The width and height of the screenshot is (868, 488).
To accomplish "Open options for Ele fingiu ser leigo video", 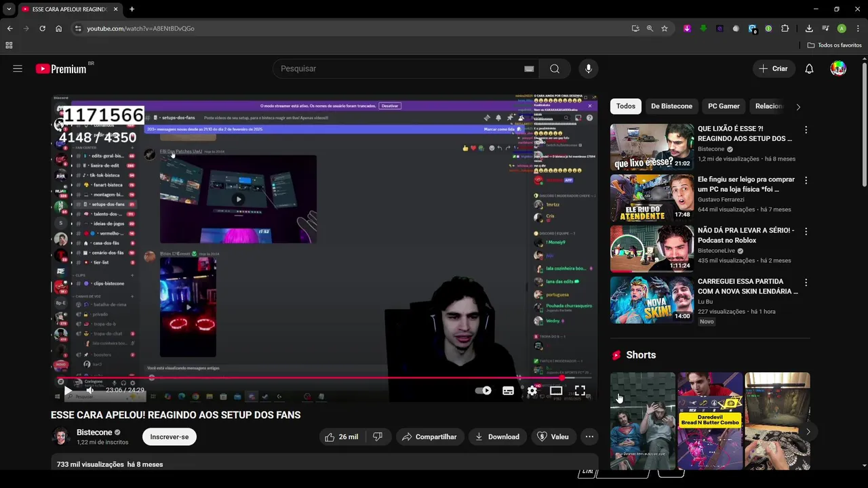I will click(806, 180).
